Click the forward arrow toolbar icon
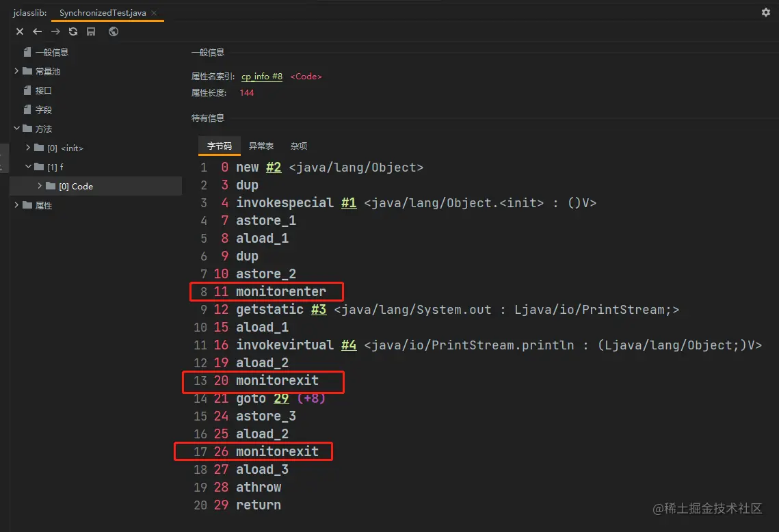Screen dimensions: 779x532 55,31
